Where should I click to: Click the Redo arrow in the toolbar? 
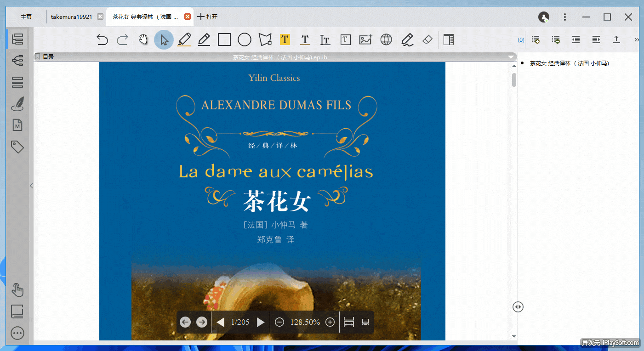(122, 40)
